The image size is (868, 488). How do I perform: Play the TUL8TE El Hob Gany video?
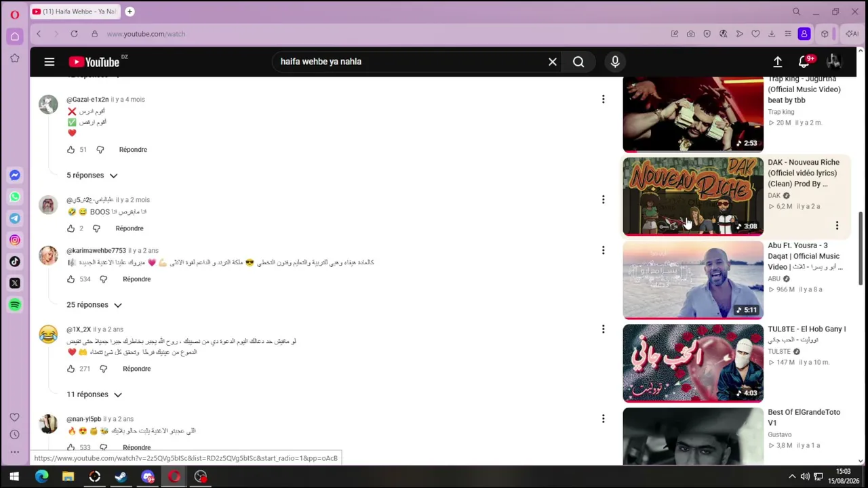tap(693, 363)
